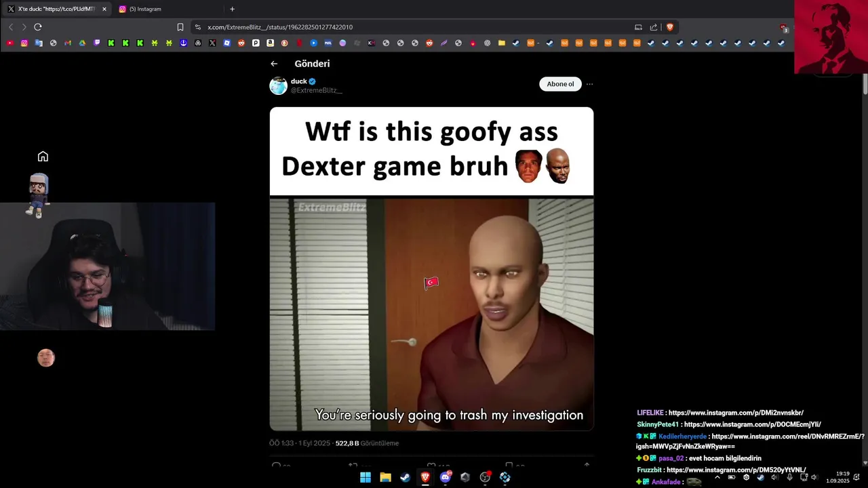Open the Brave extension icon with badge
Screen dimensions: 868x488
pyautogui.click(x=783, y=28)
